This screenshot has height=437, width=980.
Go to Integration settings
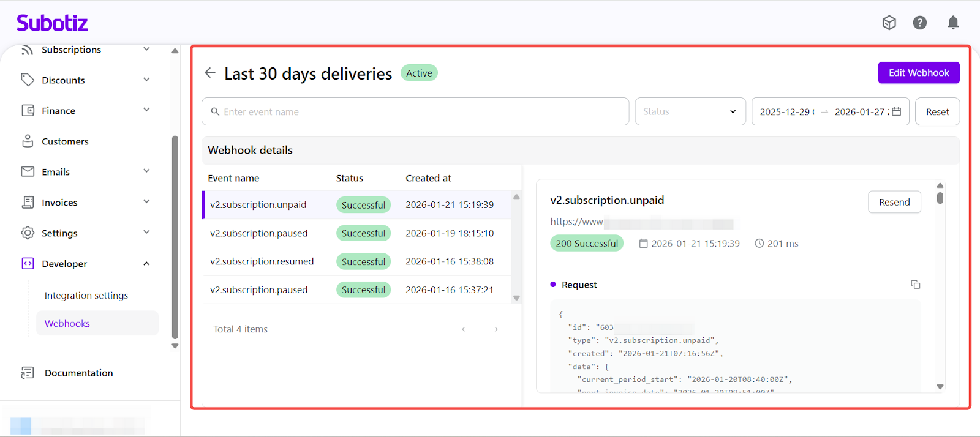point(86,295)
